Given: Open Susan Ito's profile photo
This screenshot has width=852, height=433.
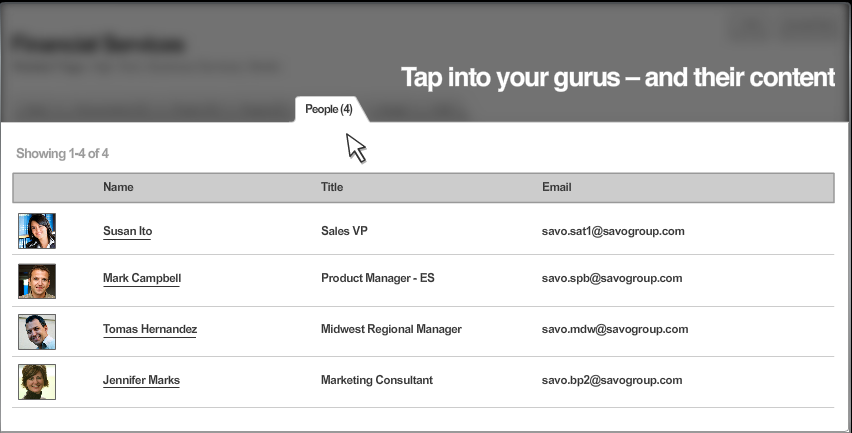Looking at the screenshot, I should [37, 231].
